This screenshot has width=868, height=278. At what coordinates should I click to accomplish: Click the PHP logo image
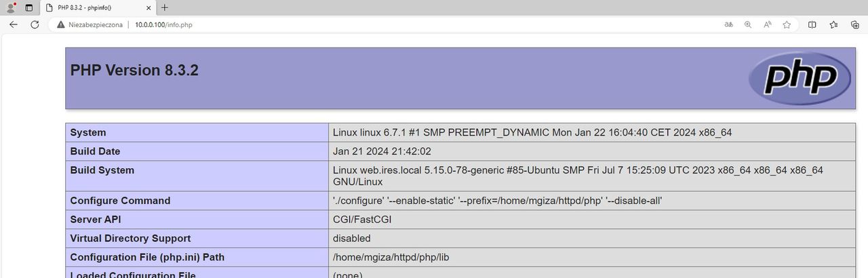click(800, 79)
